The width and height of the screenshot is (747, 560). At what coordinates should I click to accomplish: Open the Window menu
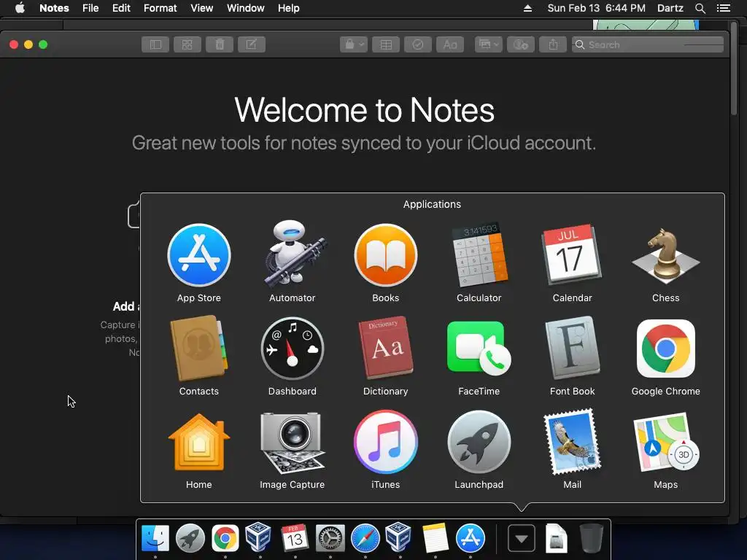point(245,8)
